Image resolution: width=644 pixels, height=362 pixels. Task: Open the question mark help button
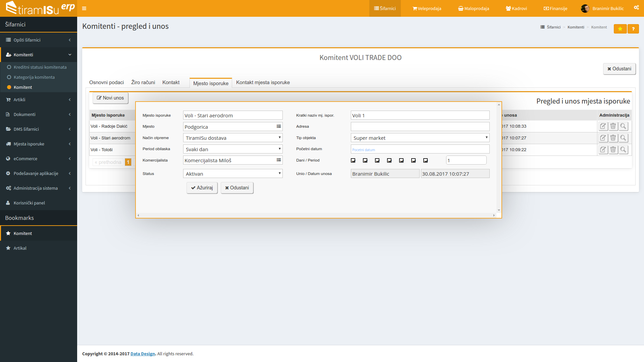pyautogui.click(x=633, y=29)
